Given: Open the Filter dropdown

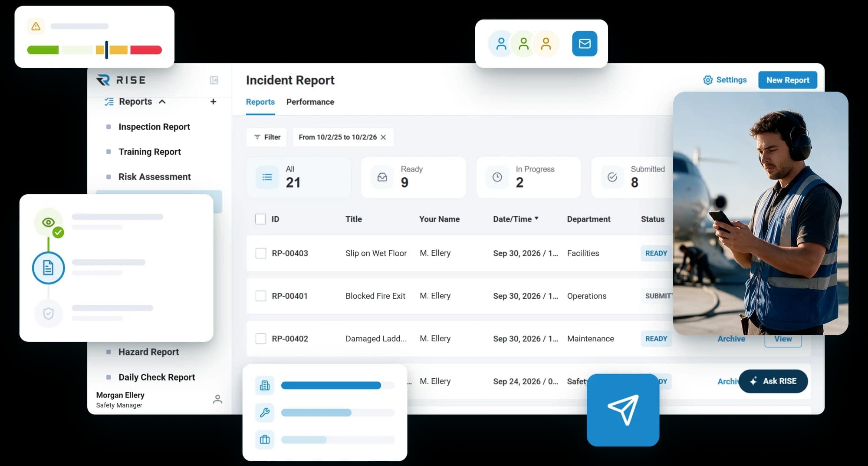Looking at the screenshot, I should click(266, 137).
